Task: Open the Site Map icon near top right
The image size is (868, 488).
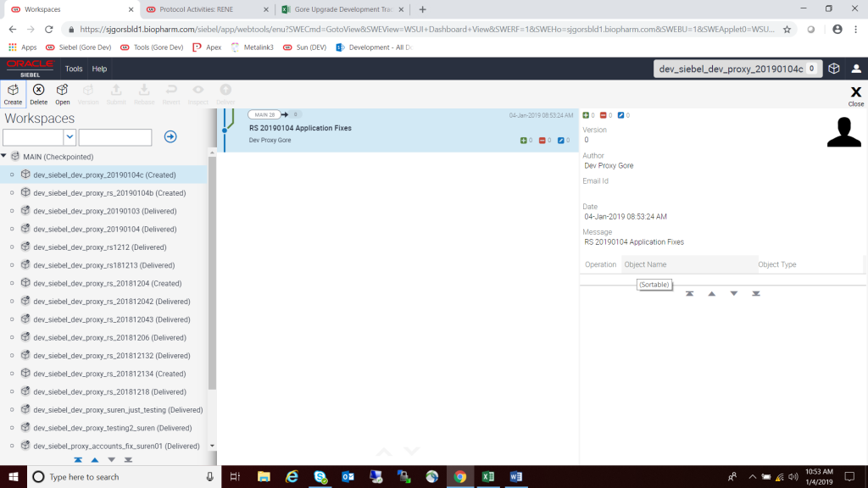Action: tap(833, 68)
